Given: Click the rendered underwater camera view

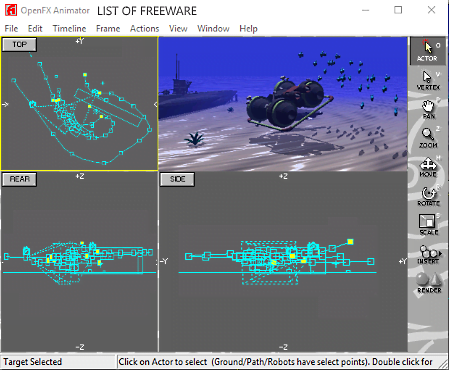Looking at the screenshot, I should (x=283, y=104).
